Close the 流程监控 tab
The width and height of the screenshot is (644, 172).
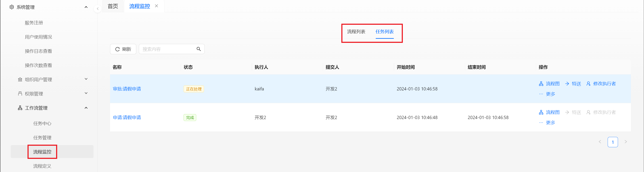coord(156,6)
